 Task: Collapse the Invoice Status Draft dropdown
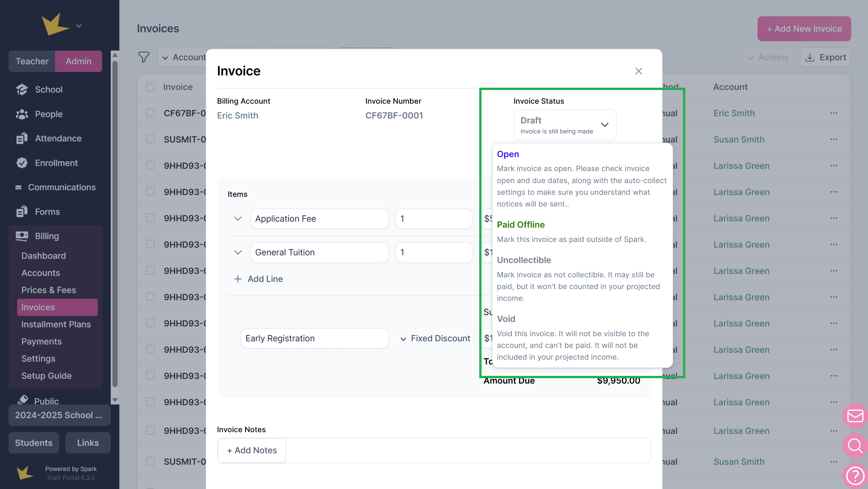tap(605, 125)
